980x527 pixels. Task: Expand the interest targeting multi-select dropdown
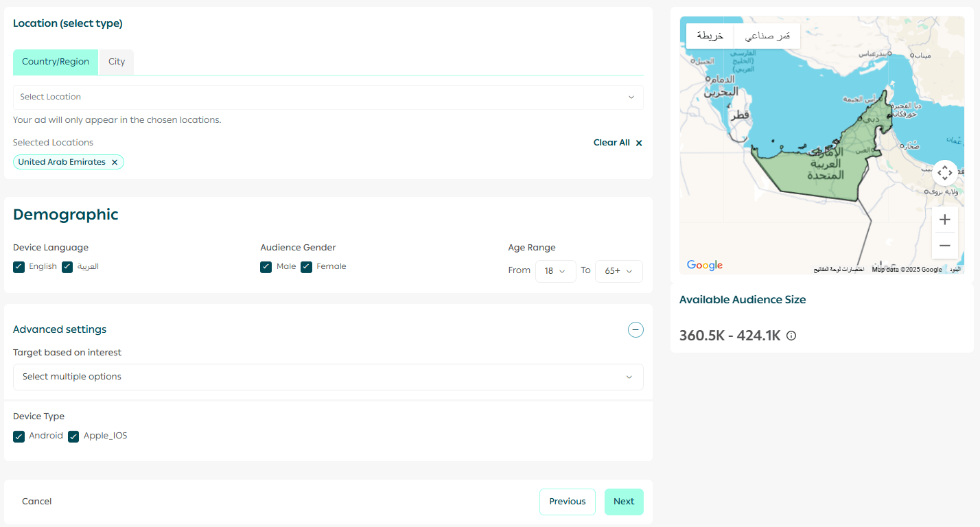[x=328, y=377]
